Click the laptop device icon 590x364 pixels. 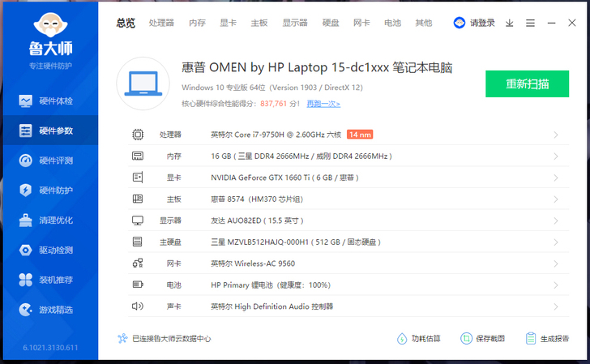point(143,84)
